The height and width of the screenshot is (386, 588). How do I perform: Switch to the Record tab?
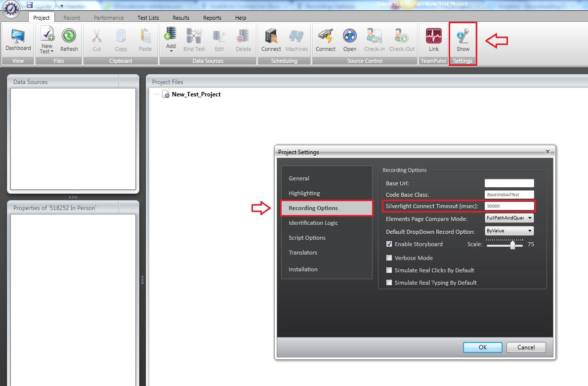[72, 18]
